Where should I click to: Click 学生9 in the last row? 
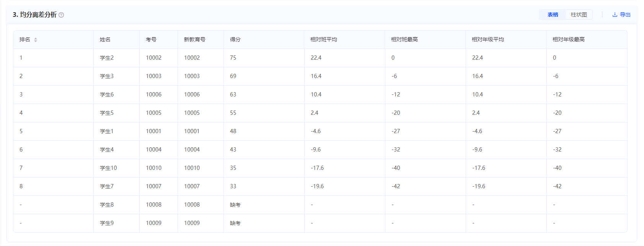point(107,223)
